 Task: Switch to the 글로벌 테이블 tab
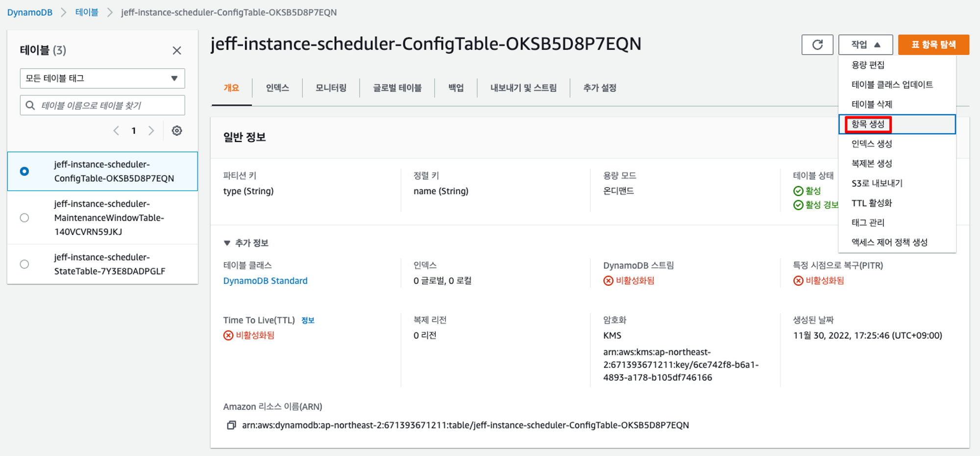pyautogui.click(x=397, y=88)
